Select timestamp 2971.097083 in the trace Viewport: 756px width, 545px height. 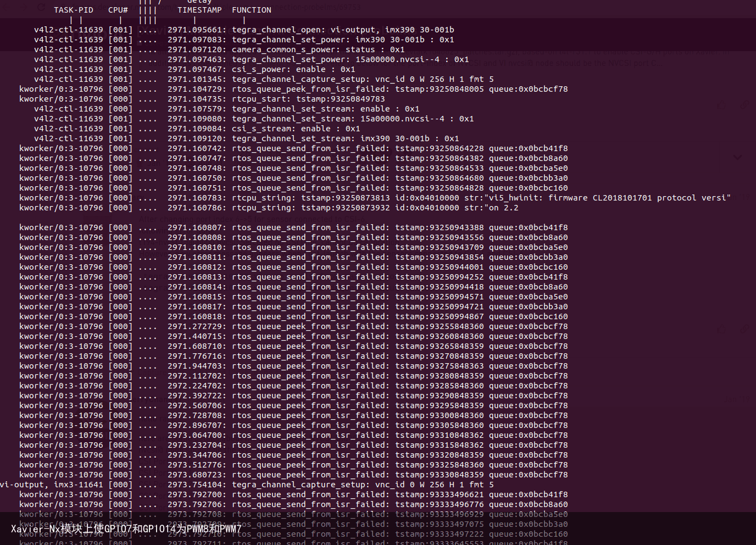click(194, 40)
